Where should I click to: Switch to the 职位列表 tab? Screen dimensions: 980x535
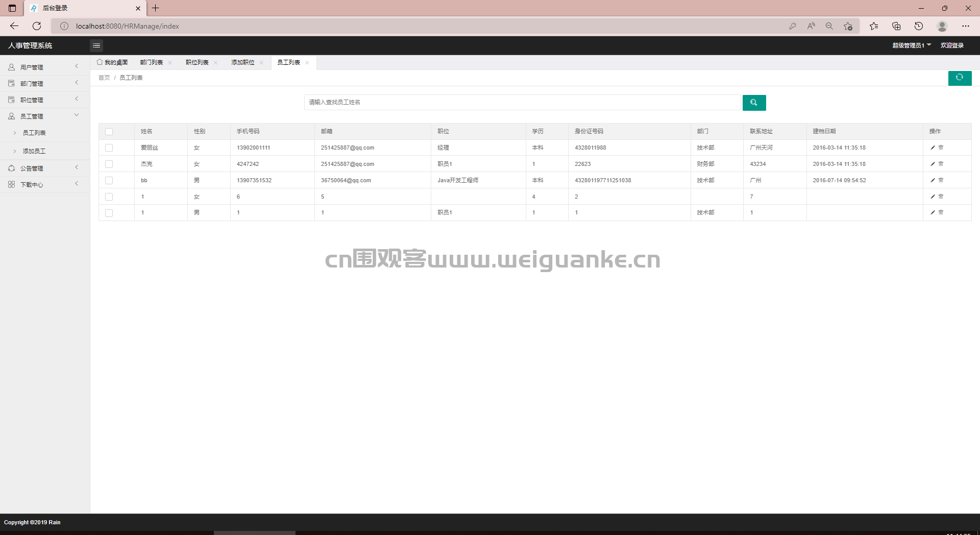(x=197, y=62)
